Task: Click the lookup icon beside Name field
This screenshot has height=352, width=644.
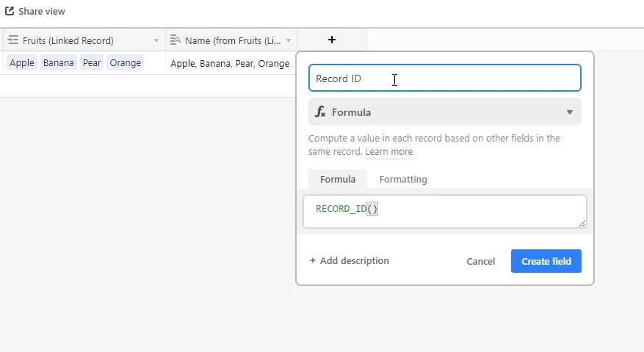Action: click(176, 40)
